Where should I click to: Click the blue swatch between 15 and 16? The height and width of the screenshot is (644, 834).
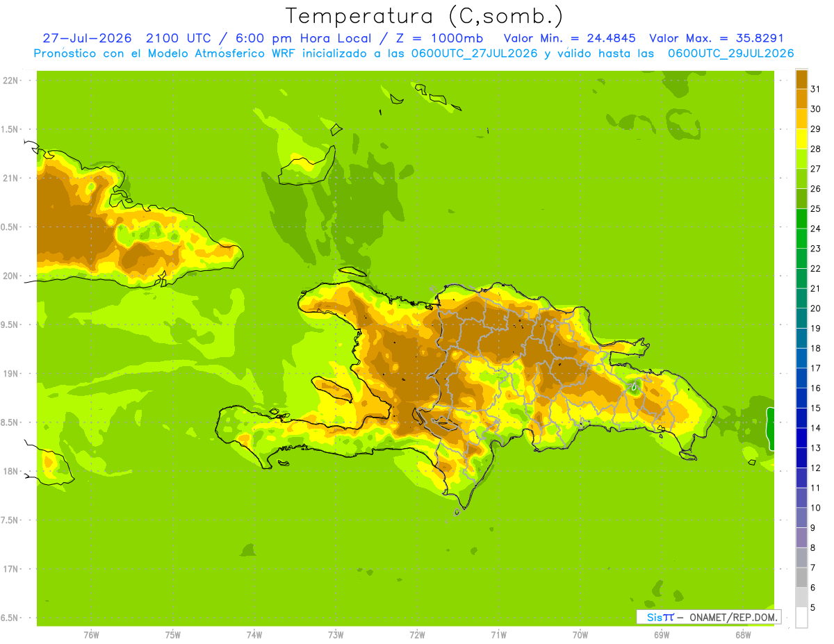coord(801,397)
